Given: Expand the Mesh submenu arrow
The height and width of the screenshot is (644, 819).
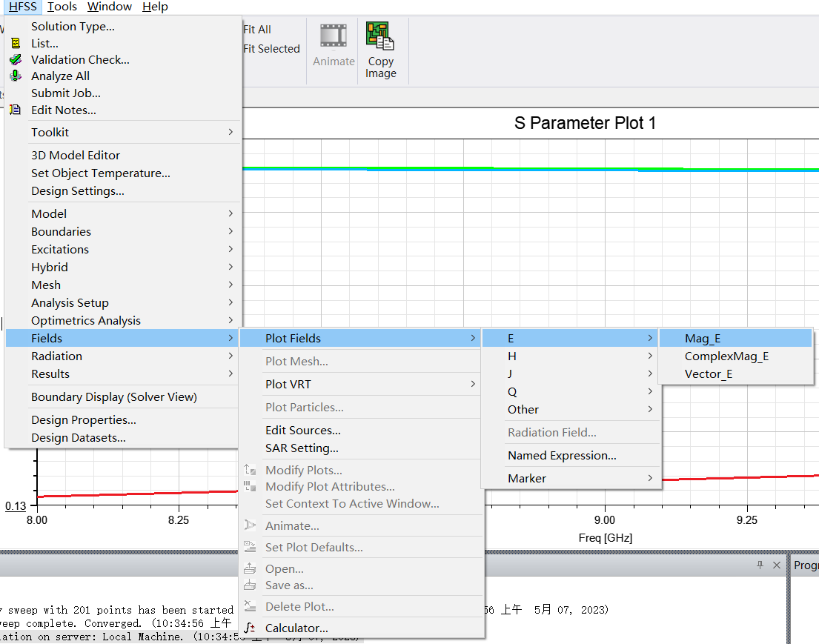Looking at the screenshot, I should 231,284.
